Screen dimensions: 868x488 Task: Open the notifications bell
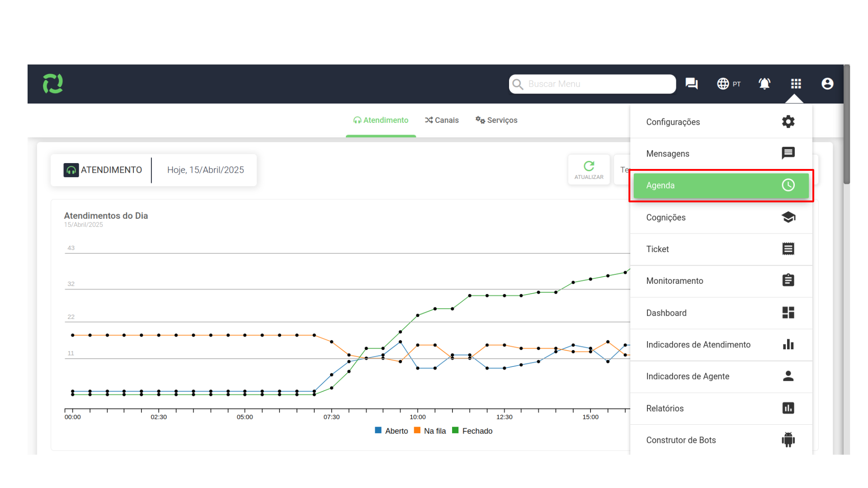pyautogui.click(x=764, y=84)
